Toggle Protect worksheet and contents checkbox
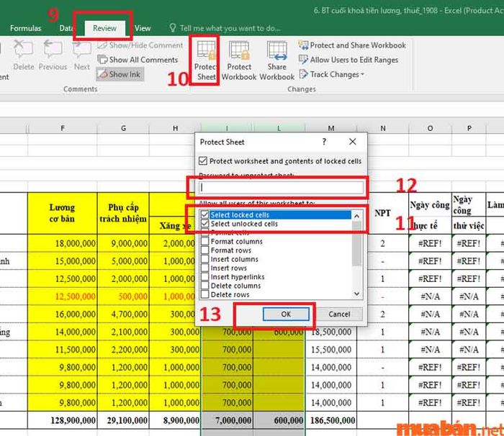504x436 pixels. pos(203,160)
